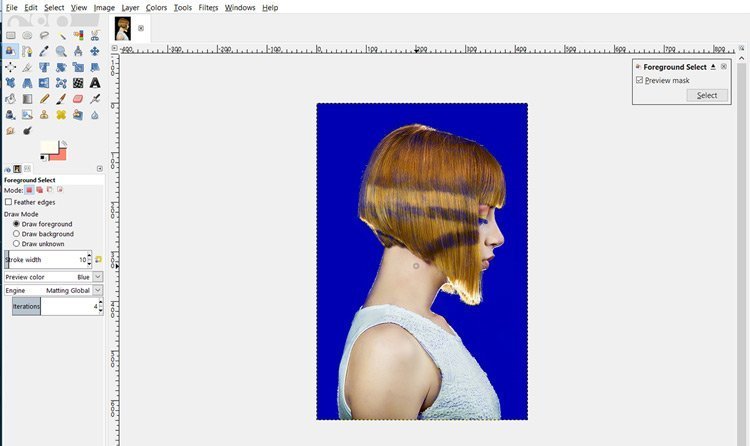Open the Select menu
Viewport: 750px width, 446px height.
tap(54, 8)
